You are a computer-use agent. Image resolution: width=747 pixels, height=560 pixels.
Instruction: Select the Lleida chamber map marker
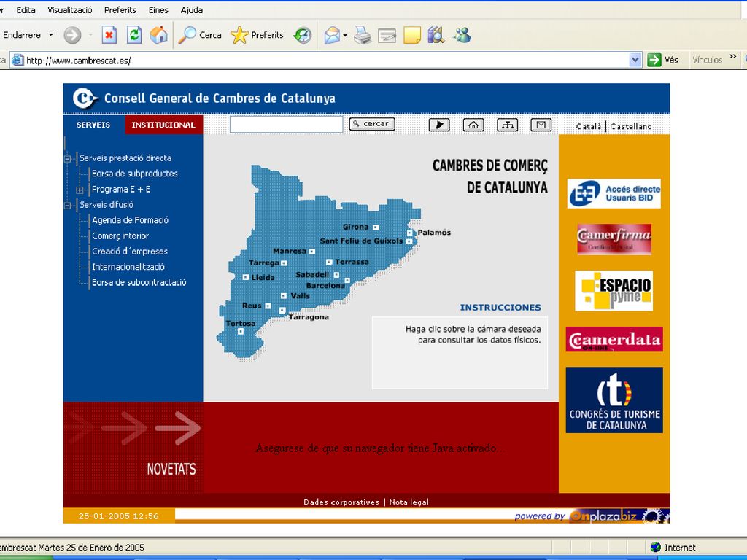point(246,277)
